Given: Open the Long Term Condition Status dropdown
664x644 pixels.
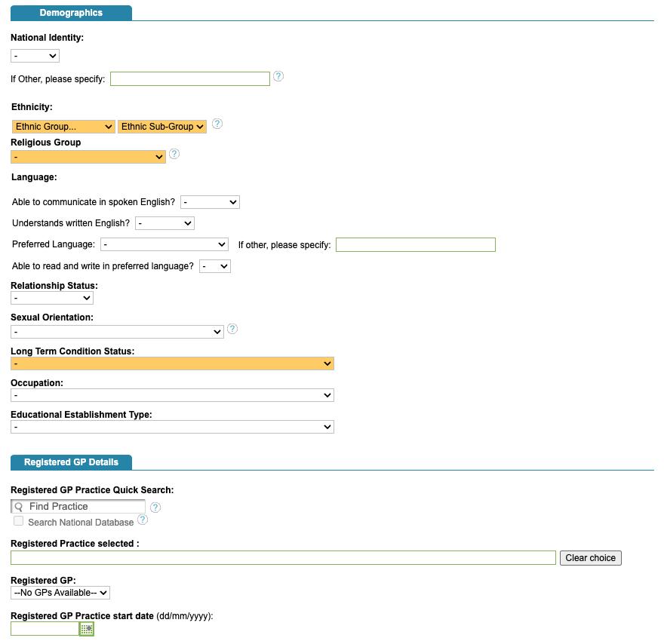Looking at the screenshot, I should pyautogui.click(x=172, y=363).
